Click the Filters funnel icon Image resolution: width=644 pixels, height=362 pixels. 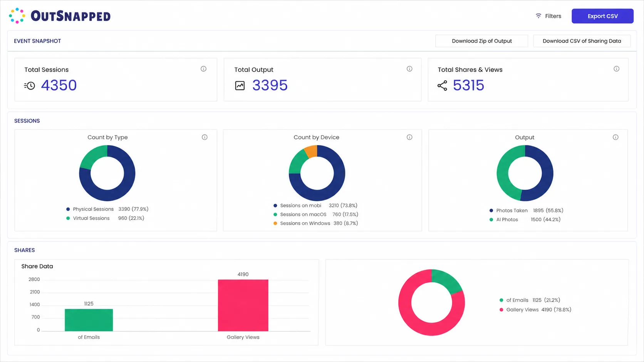pos(538,16)
